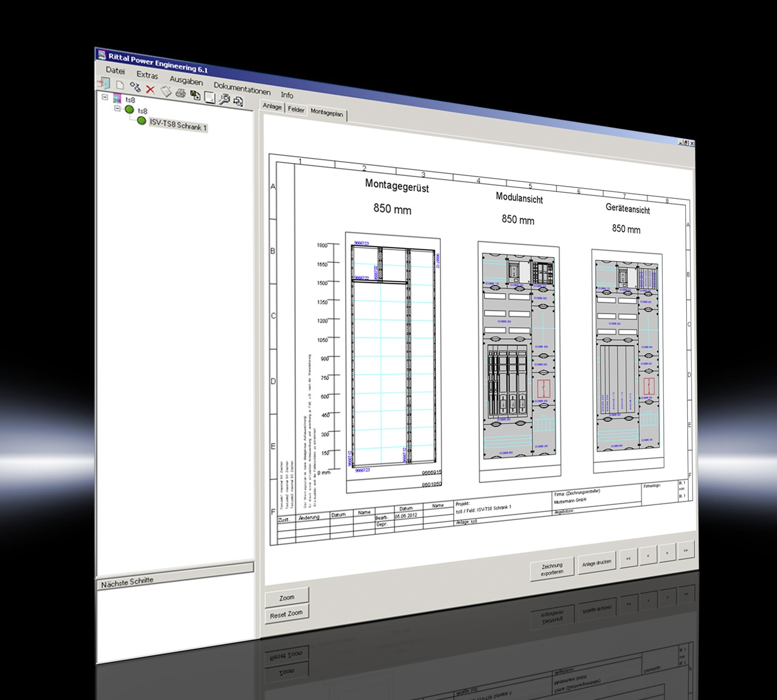Click the chain link connect icon
Screen dimensions: 777x700
135,87
